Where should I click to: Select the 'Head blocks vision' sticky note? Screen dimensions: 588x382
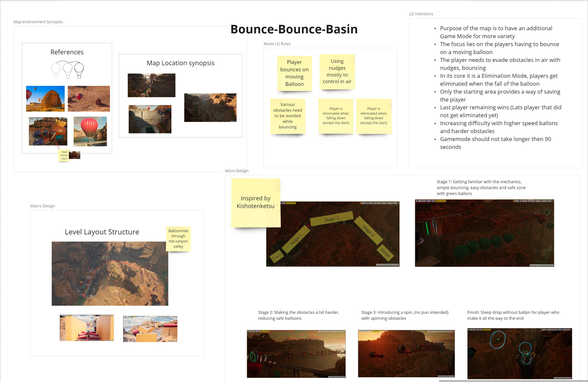[64, 155]
